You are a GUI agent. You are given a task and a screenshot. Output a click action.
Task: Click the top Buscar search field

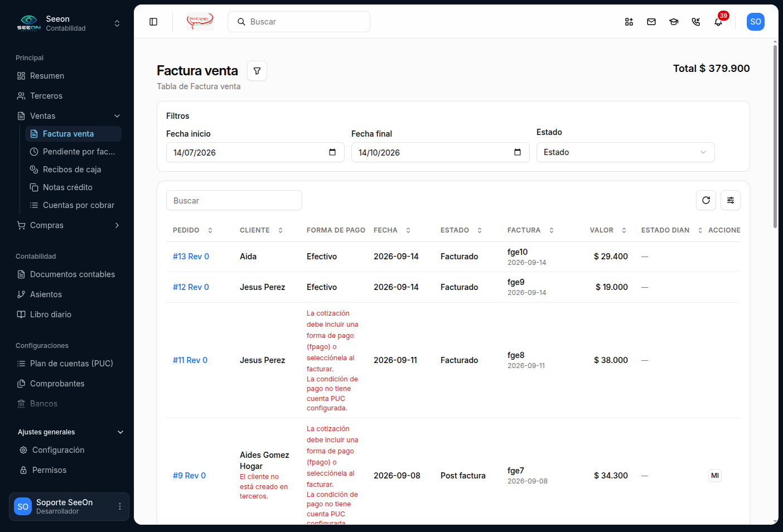coord(299,22)
